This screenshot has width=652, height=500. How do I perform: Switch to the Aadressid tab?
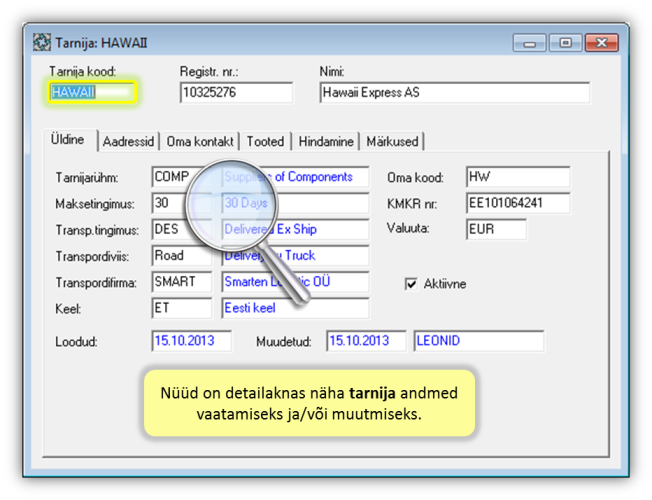130,142
